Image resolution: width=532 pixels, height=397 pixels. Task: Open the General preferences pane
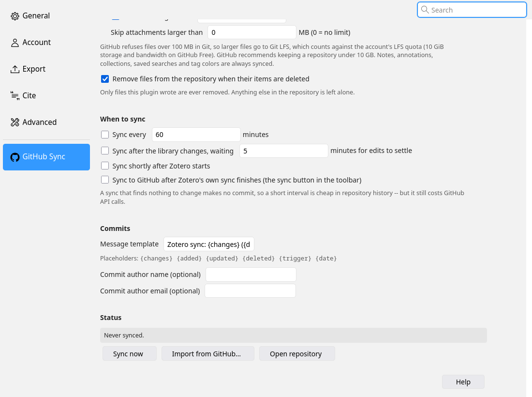[x=46, y=16]
